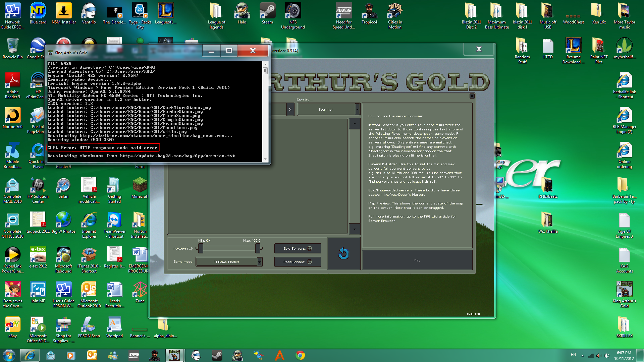
Task: Open the Microsoft Outlook 2010 shortcut
Action: 89,295
